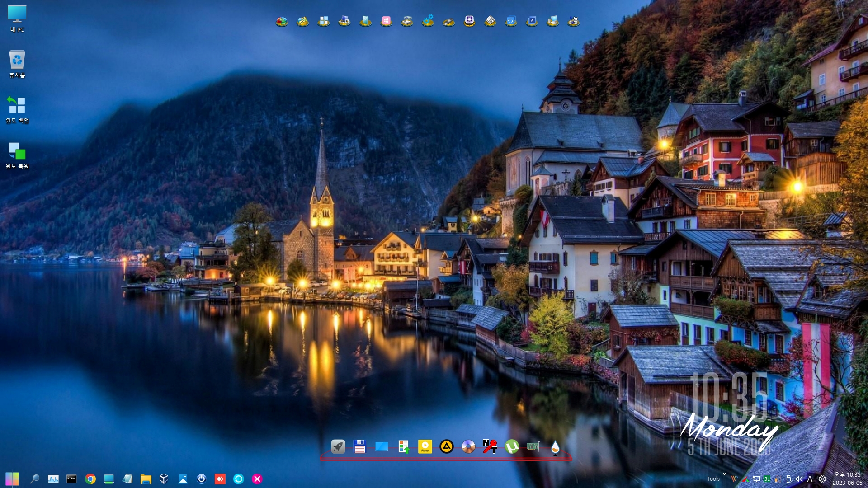Screen dimensions: 868x488
Task: Click the water droplet icon in bottom dock
Action: (x=555, y=447)
